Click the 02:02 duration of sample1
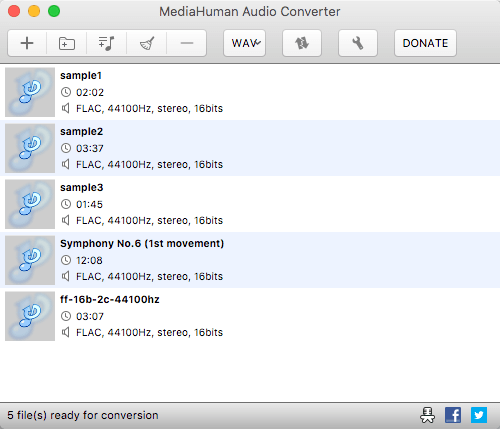 (90, 92)
